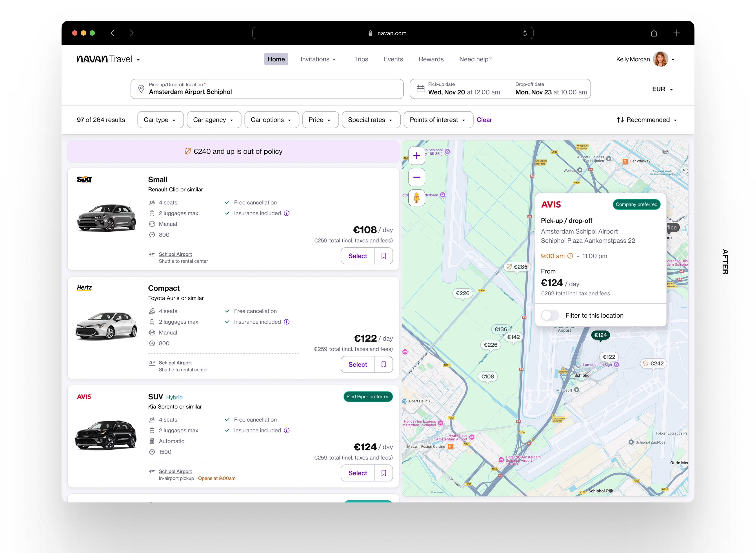Click the €108 price marker on map

click(x=487, y=377)
